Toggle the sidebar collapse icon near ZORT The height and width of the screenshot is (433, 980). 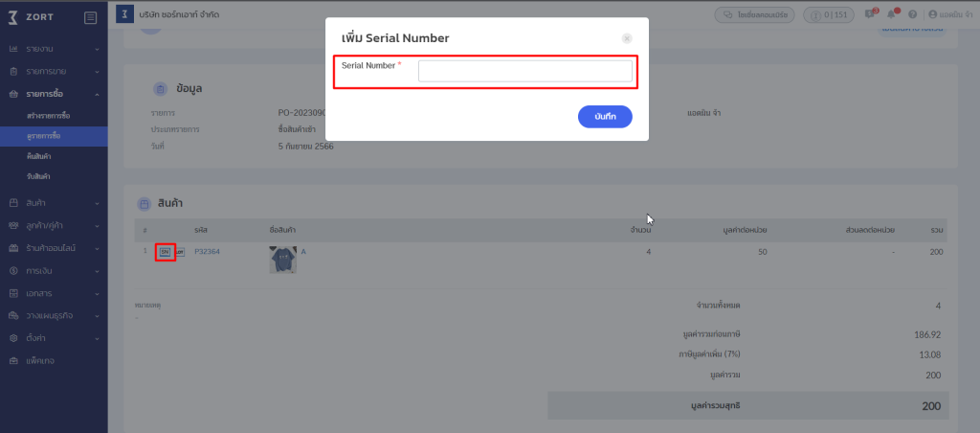pos(90,16)
